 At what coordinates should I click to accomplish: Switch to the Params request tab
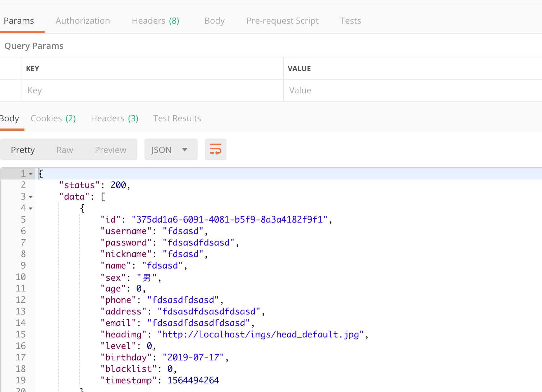point(19,21)
